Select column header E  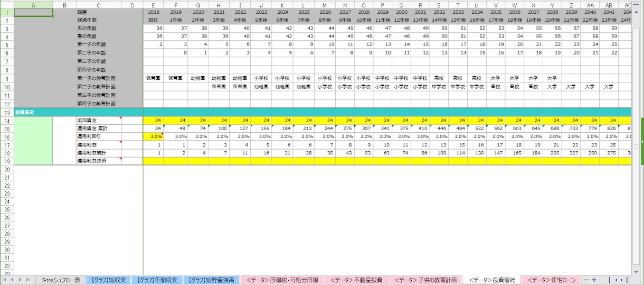point(153,5)
